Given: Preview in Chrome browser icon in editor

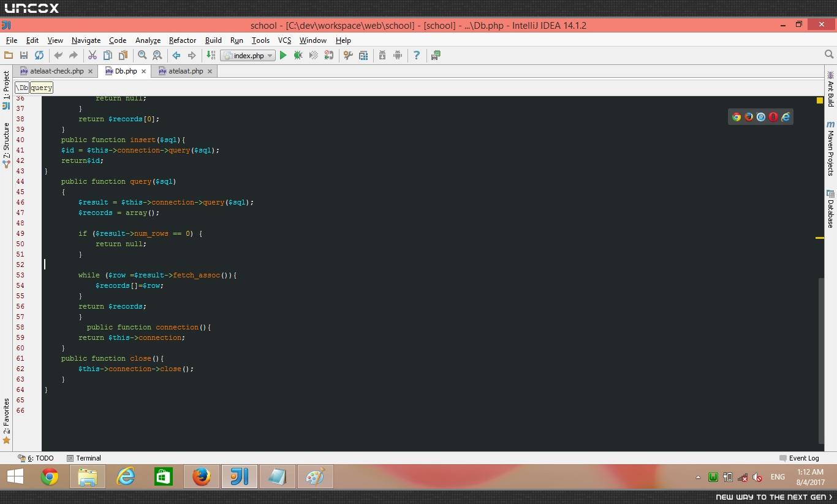Looking at the screenshot, I should pyautogui.click(x=737, y=117).
